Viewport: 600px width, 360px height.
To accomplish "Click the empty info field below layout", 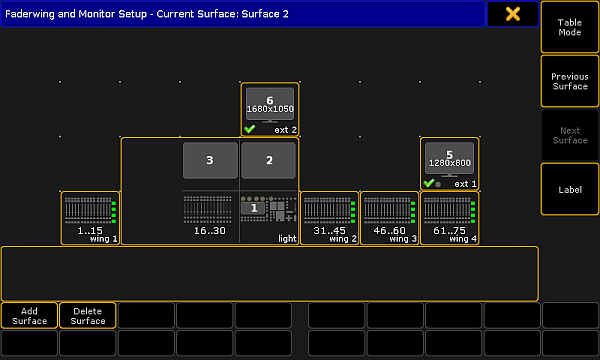I will point(270,274).
